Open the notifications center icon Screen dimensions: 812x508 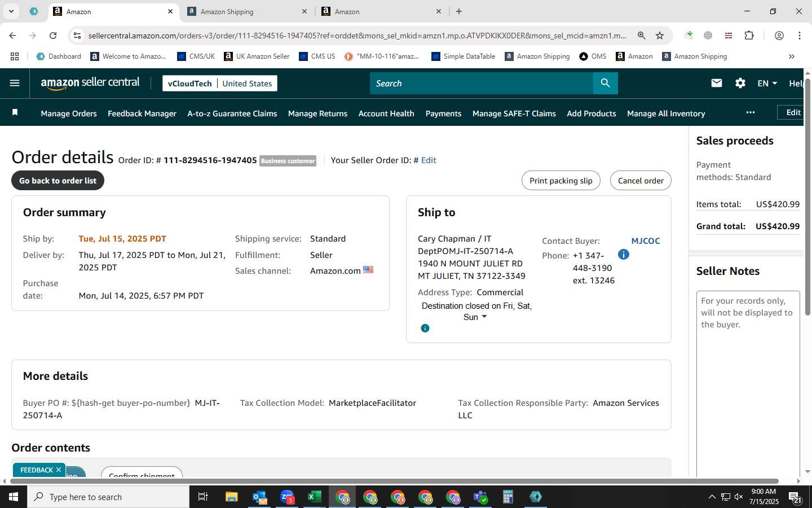coord(796,497)
